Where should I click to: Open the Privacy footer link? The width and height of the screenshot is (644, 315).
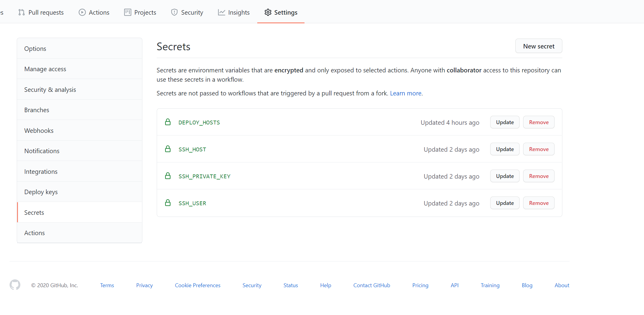coord(144,285)
